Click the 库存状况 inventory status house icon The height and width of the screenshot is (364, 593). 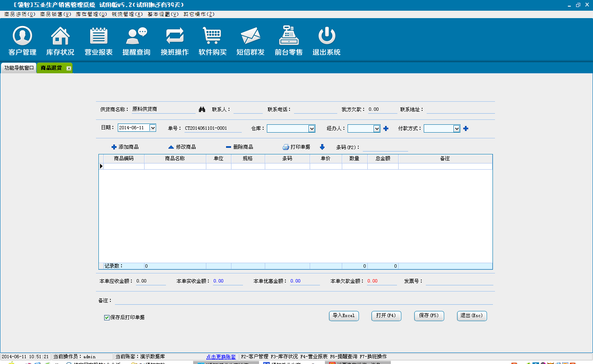pyautogui.click(x=60, y=36)
